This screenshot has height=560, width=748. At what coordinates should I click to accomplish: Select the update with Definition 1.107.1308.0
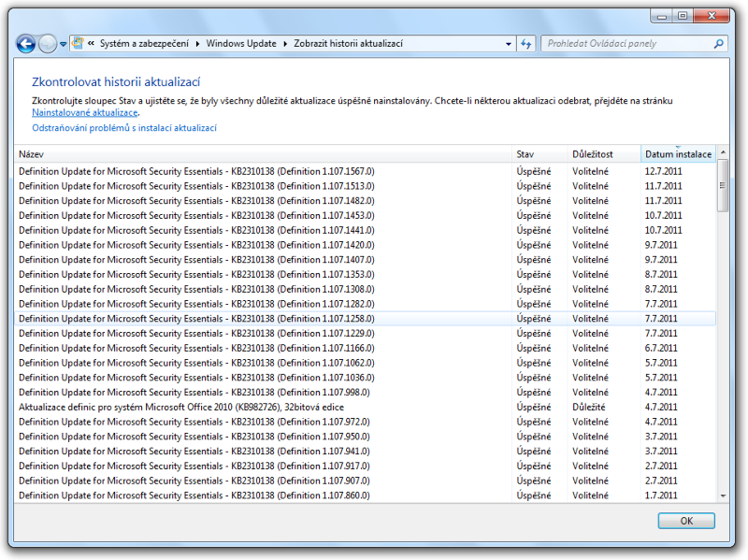tap(366, 290)
